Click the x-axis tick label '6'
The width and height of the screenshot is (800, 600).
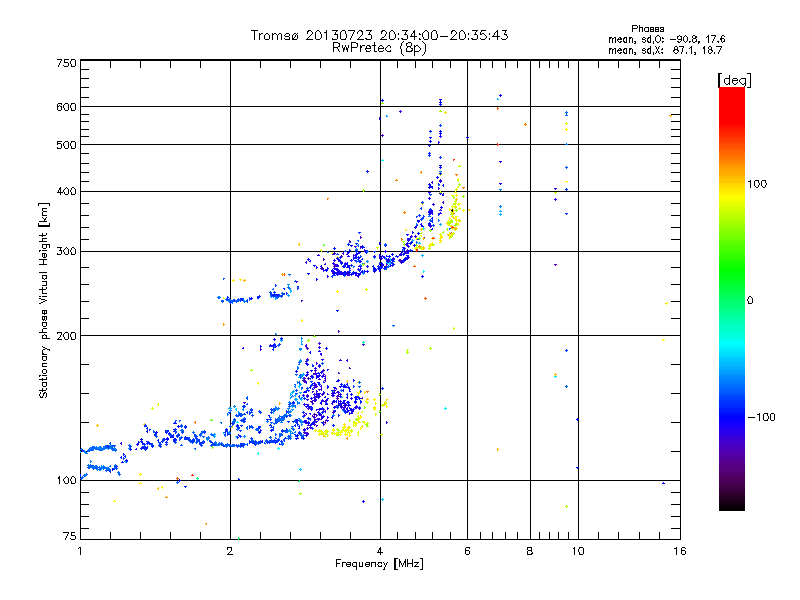click(467, 551)
